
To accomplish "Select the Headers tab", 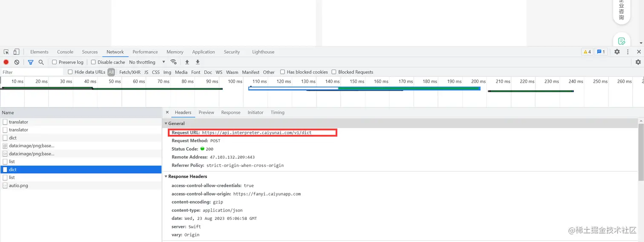I will 183,112.
